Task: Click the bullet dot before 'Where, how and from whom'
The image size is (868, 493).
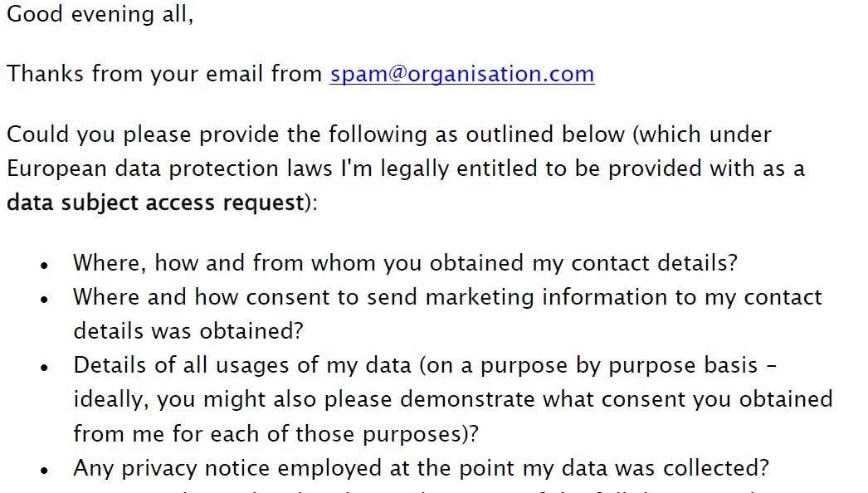Action: [44, 266]
